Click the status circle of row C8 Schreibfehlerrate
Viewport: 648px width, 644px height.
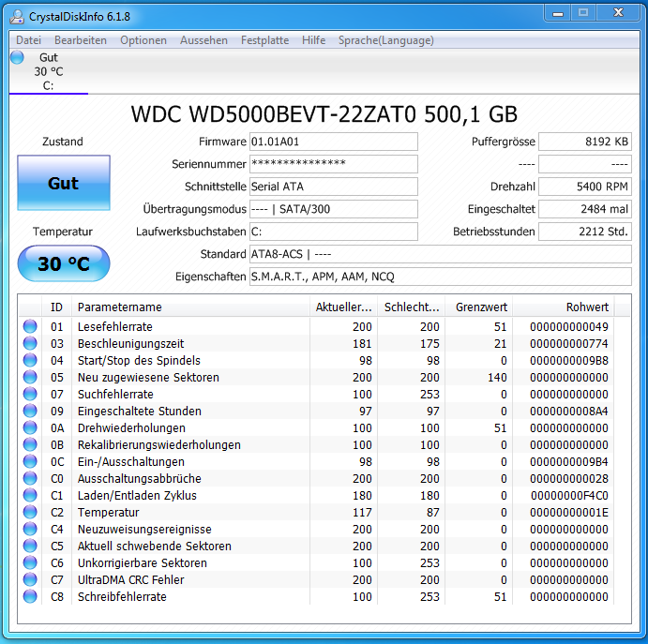click(x=30, y=596)
